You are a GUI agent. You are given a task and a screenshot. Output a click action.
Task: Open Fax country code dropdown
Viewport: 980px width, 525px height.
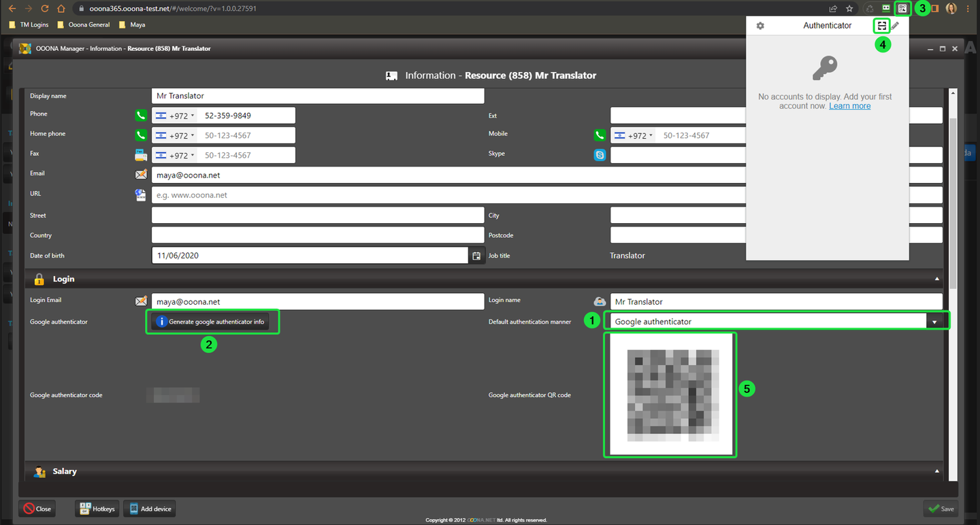(x=175, y=155)
